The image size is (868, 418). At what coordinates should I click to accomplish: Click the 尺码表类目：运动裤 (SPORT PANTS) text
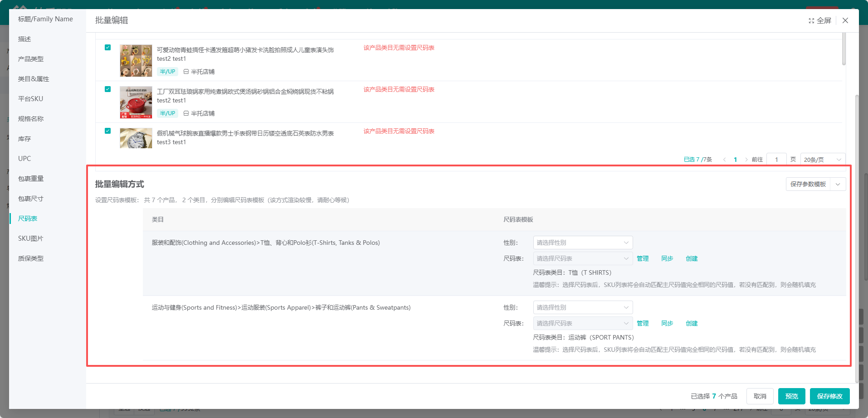pos(584,337)
